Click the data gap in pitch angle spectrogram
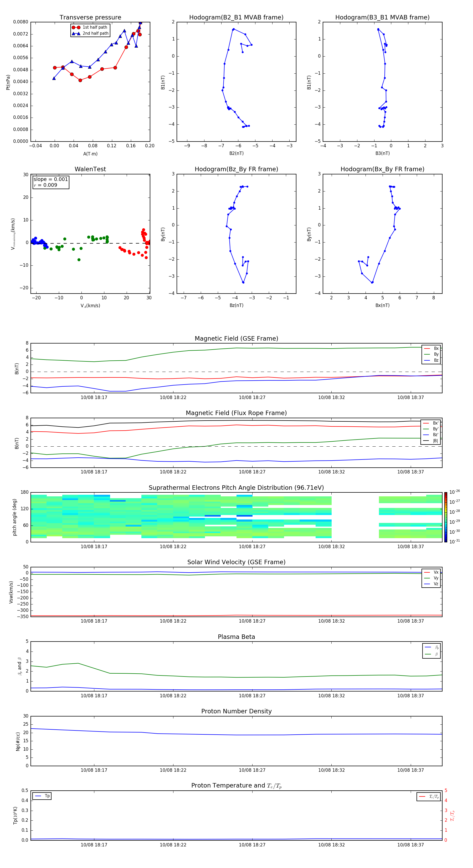This screenshot has height=868, width=473. [355, 517]
